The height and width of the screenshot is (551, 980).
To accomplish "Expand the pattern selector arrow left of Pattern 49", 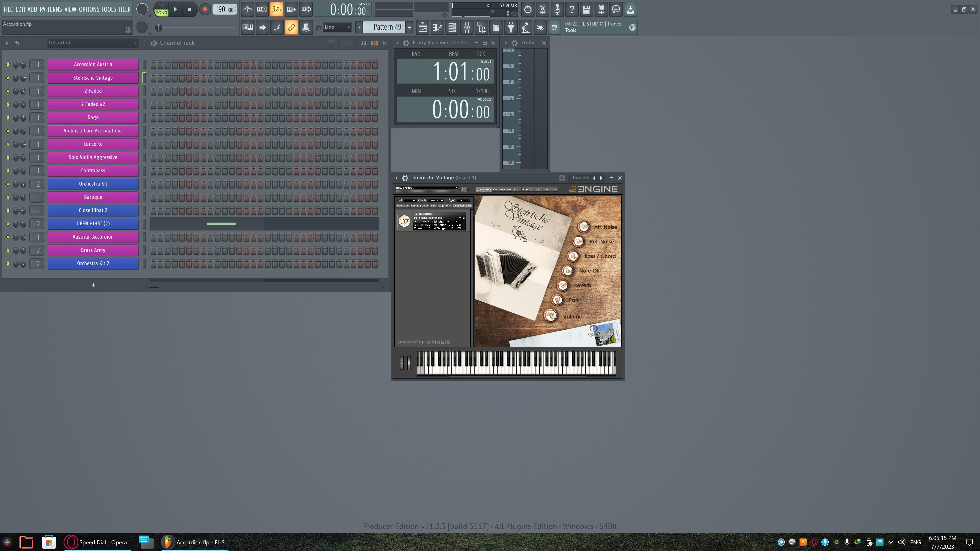I will click(x=359, y=27).
